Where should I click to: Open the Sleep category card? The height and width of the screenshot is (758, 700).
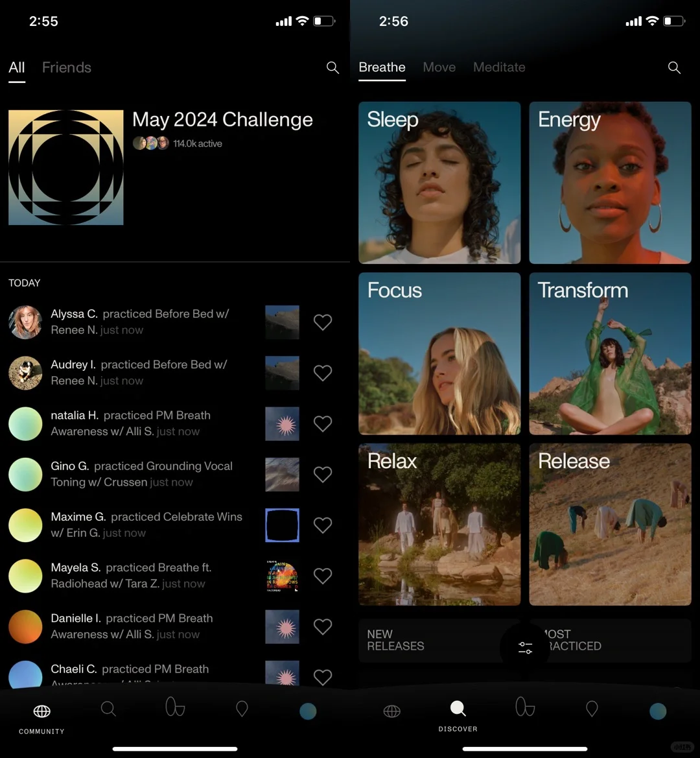[439, 183]
